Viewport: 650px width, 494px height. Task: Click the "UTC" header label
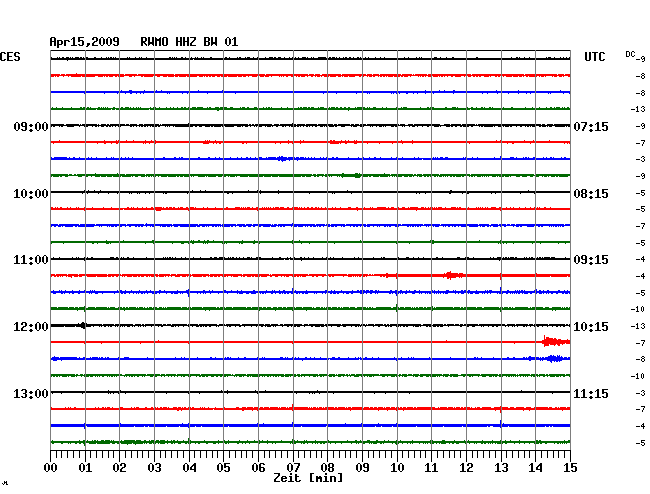pyautogui.click(x=594, y=57)
